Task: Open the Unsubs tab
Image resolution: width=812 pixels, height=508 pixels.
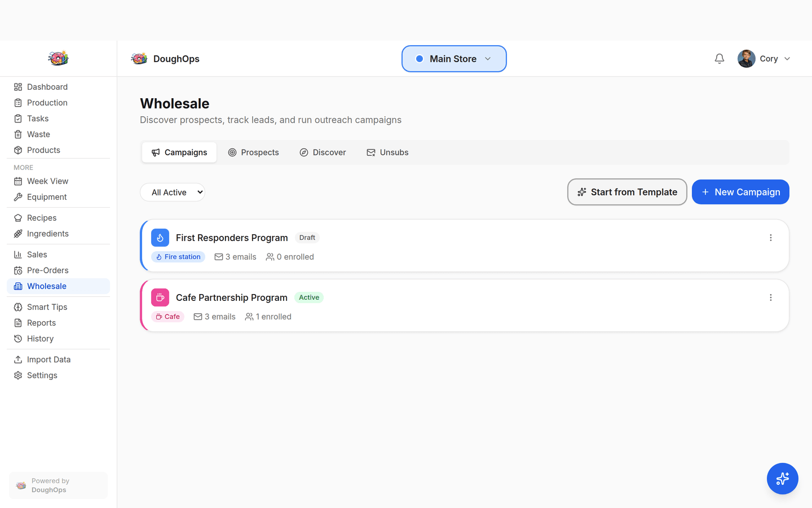Action: point(387,152)
